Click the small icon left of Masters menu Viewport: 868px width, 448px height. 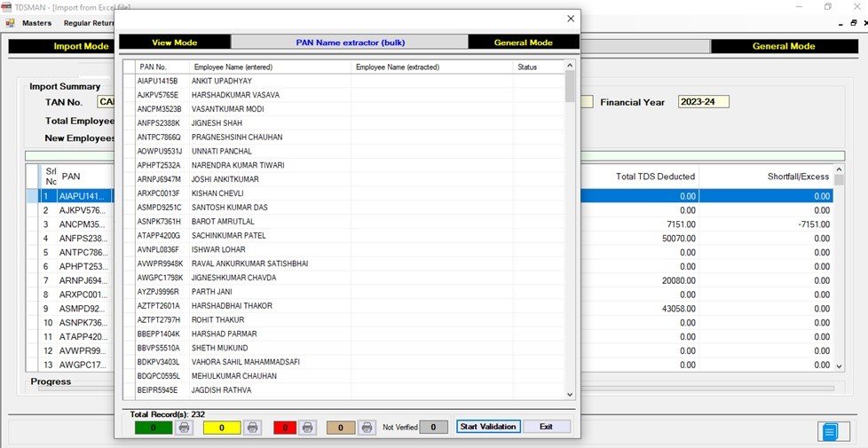10,23
